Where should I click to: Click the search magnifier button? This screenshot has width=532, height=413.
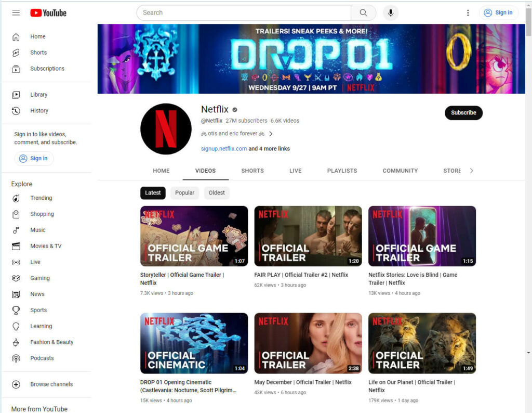[363, 13]
